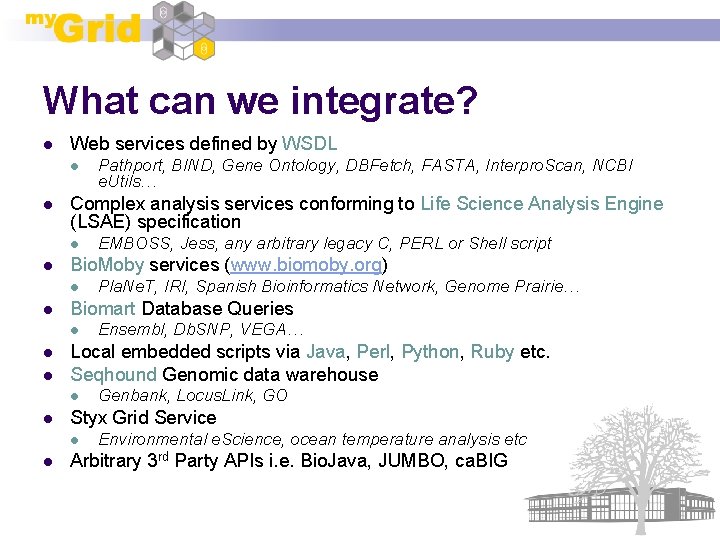Click the 'eUtils…' text

[128, 182]
